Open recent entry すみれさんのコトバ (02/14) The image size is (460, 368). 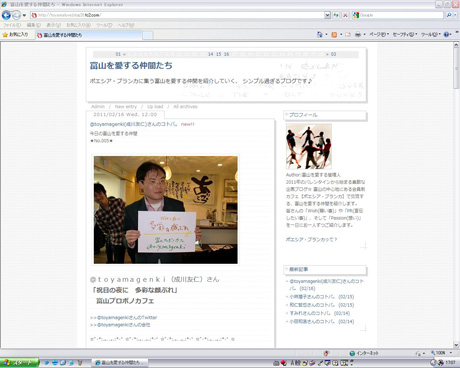click(320, 313)
